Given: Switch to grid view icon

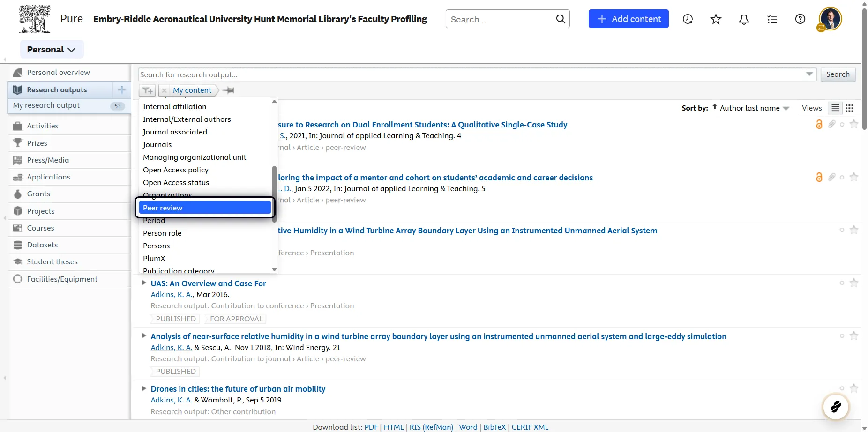Looking at the screenshot, I should tap(849, 108).
